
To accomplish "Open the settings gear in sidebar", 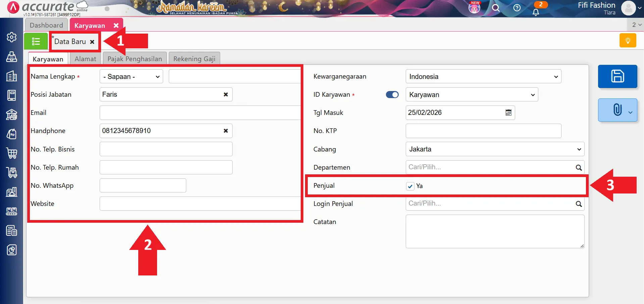I will [12, 37].
